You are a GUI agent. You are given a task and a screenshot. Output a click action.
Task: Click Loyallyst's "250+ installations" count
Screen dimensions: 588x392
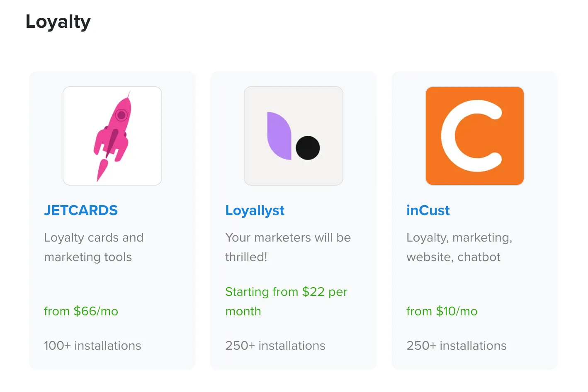click(275, 346)
